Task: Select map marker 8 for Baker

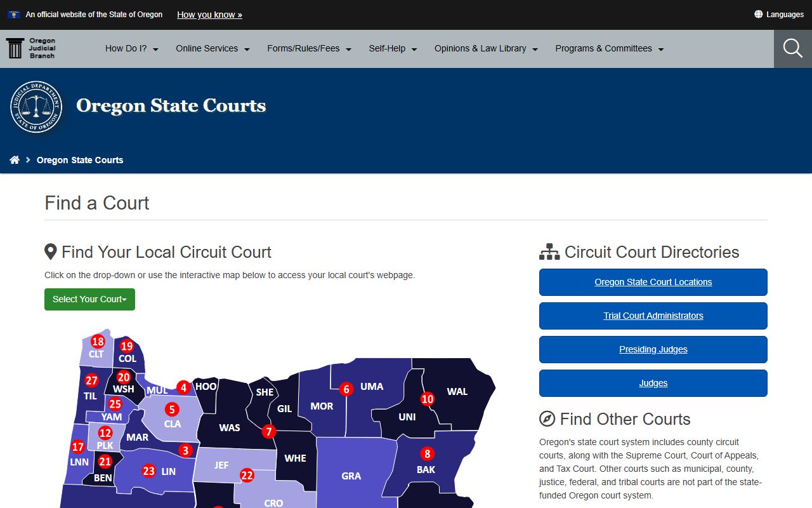Action: point(427,454)
